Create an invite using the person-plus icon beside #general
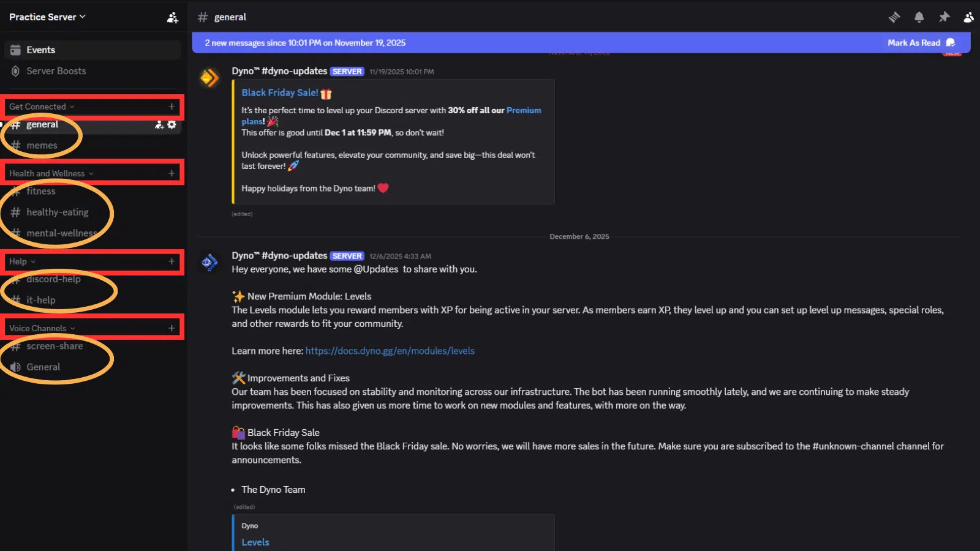This screenshot has width=980, height=551. pyautogui.click(x=158, y=124)
